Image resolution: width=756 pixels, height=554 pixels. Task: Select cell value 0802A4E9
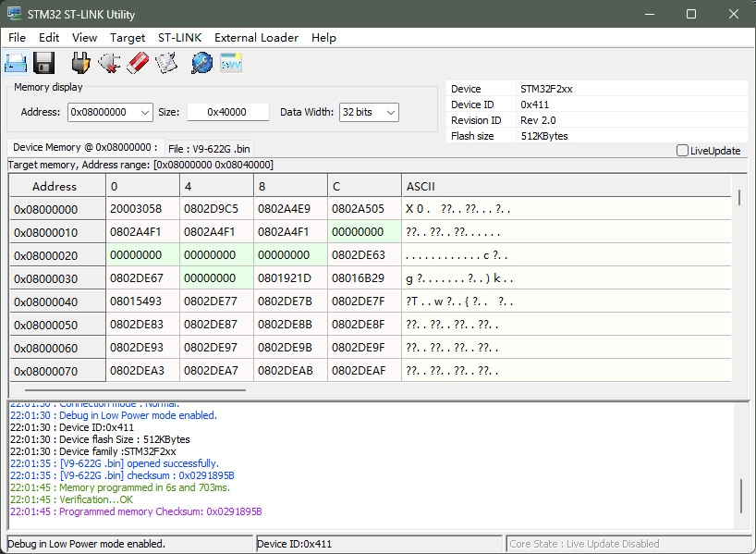(x=291, y=209)
